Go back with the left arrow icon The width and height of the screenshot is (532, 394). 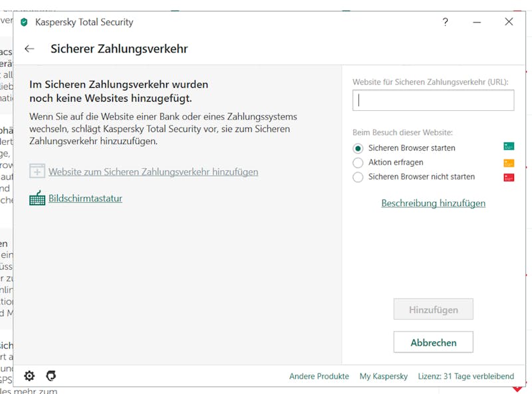pyautogui.click(x=29, y=49)
